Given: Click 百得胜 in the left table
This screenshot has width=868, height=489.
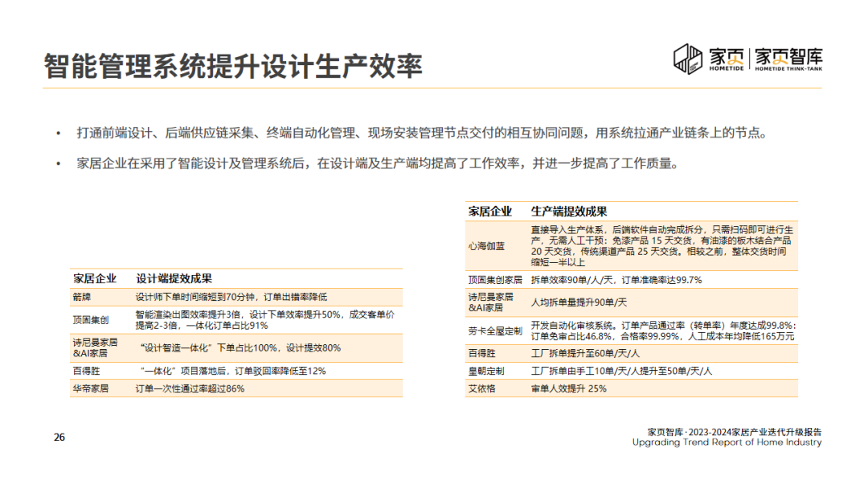Looking at the screenshot, I should point(86,371).
